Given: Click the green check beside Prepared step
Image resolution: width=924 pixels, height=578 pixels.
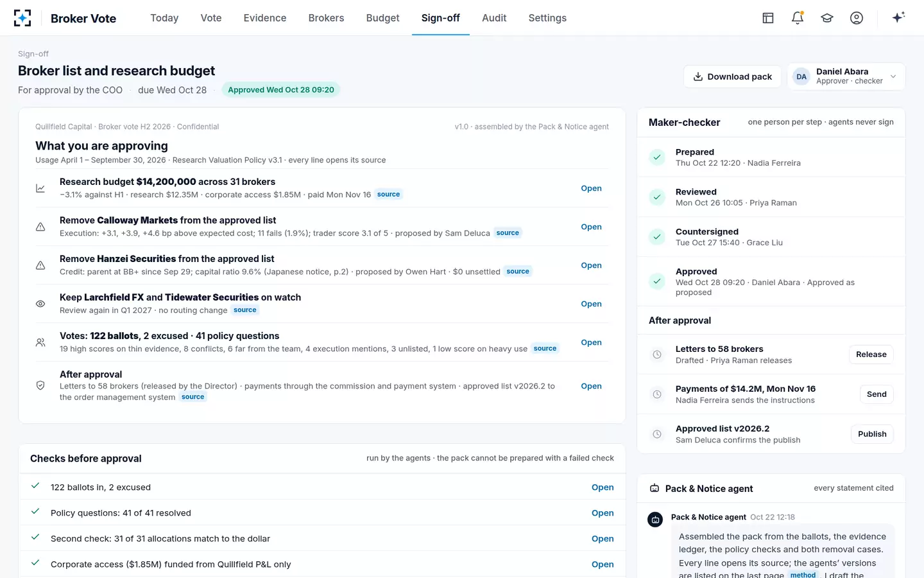Looking at the screenshot, I should pos(657,157).
